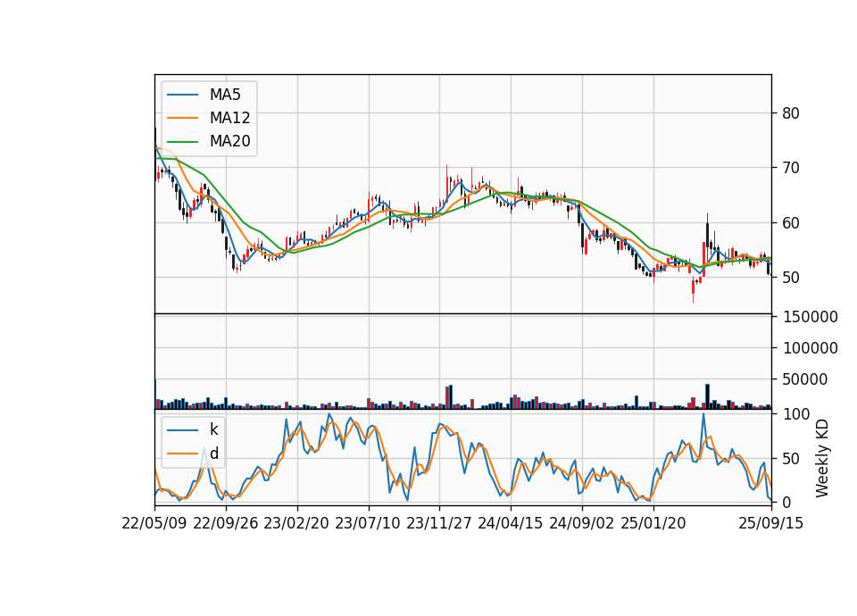This screenshot has height=616, width=857.
Task: Click the 23/11/27 date label
Action: coord(439,523)
